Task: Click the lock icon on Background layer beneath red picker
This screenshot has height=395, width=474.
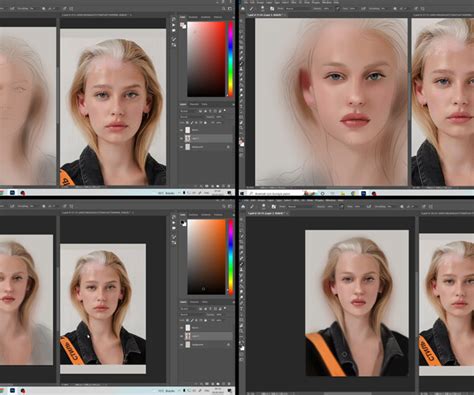Action: [x=228, y=147]
